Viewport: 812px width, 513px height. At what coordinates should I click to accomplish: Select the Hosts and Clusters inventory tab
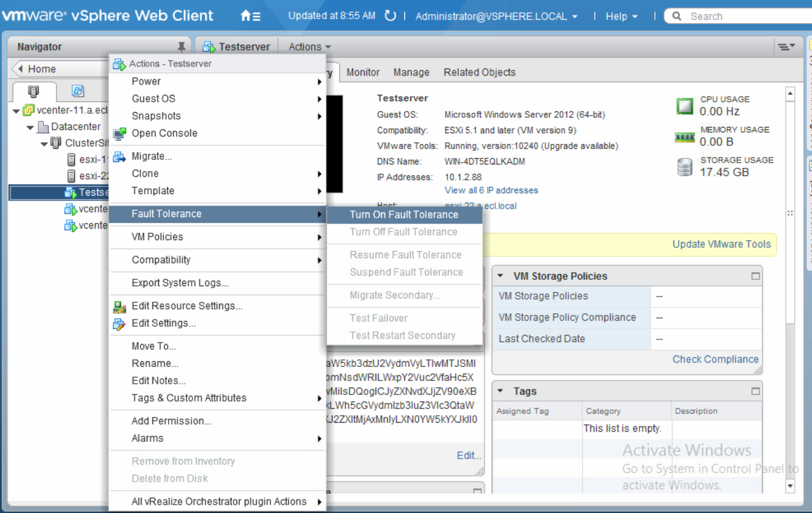pos(34,92)
